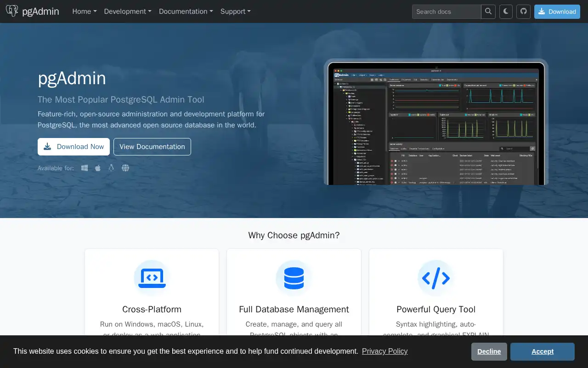Open the Privacy Policy link
The width and height of the screenshot is (588, 368).
point(384,351)
